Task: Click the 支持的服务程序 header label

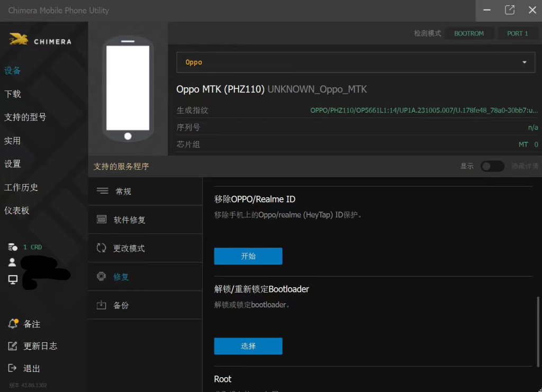Action: point(121,167)
